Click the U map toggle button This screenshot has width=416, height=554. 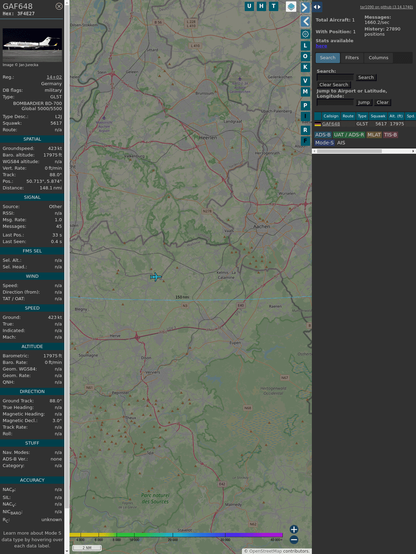click(249, 6)
